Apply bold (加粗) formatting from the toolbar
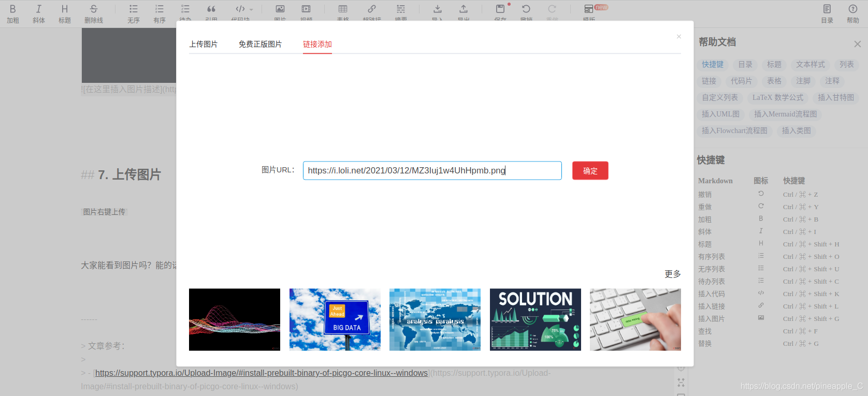This screenshot has height=396, width=868. [x=13, y=13]
